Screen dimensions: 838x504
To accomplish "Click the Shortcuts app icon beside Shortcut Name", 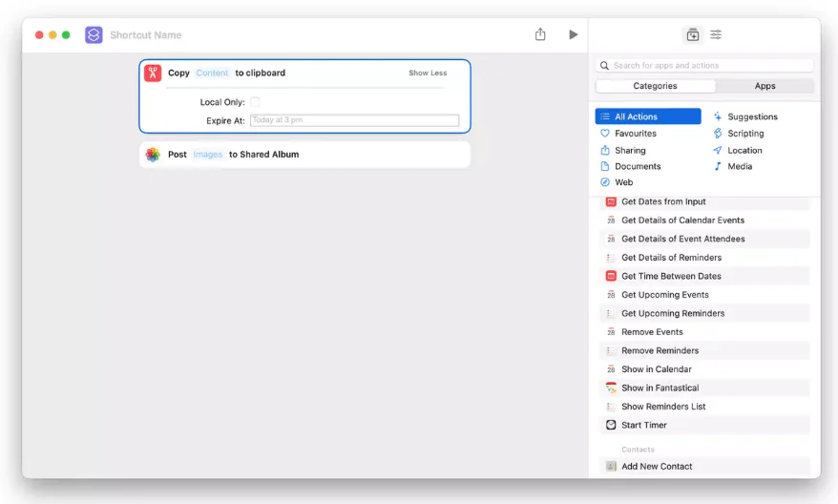I will [x=94, y=35].
